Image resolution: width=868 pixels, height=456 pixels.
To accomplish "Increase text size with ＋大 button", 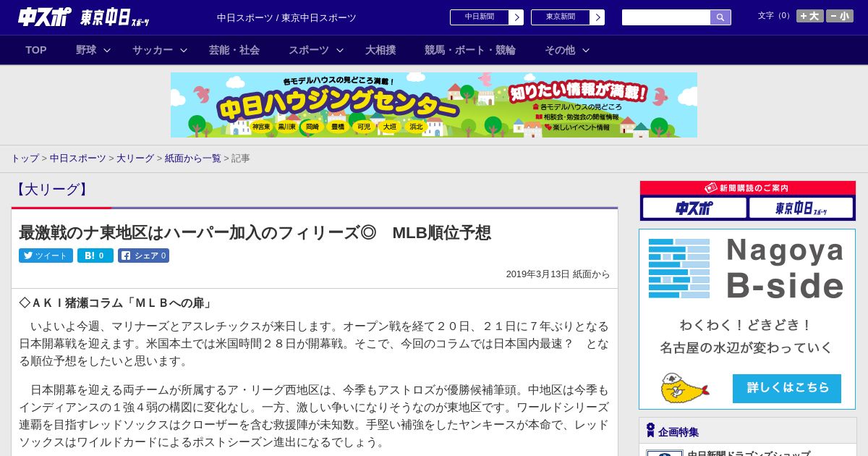I will click(810, 16).
